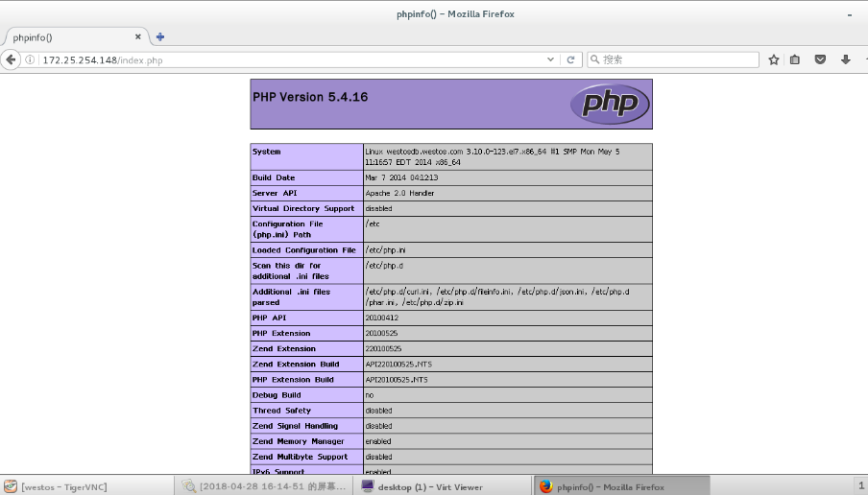Show bookmarks list icon
868x495 pixels.
click(x=795, y=59)
